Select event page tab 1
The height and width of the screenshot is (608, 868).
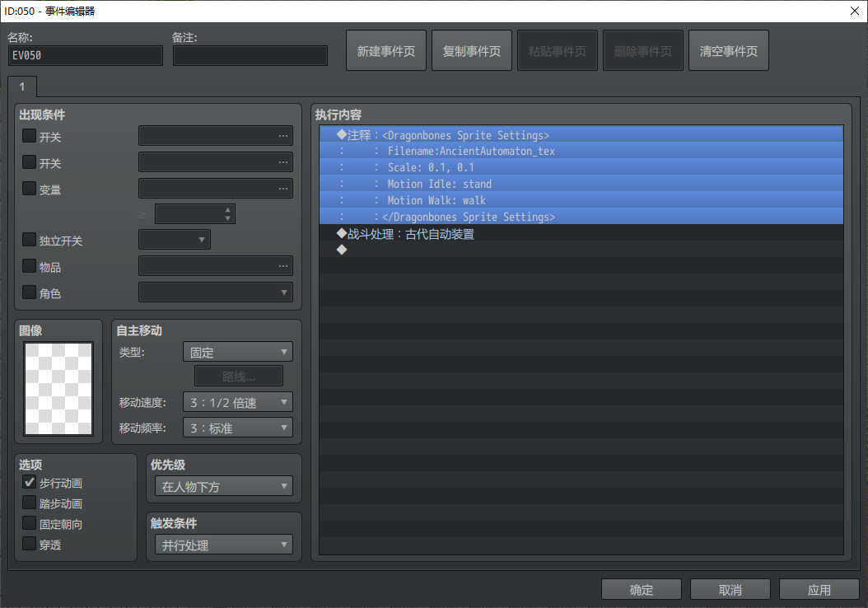tap(22, 87)
